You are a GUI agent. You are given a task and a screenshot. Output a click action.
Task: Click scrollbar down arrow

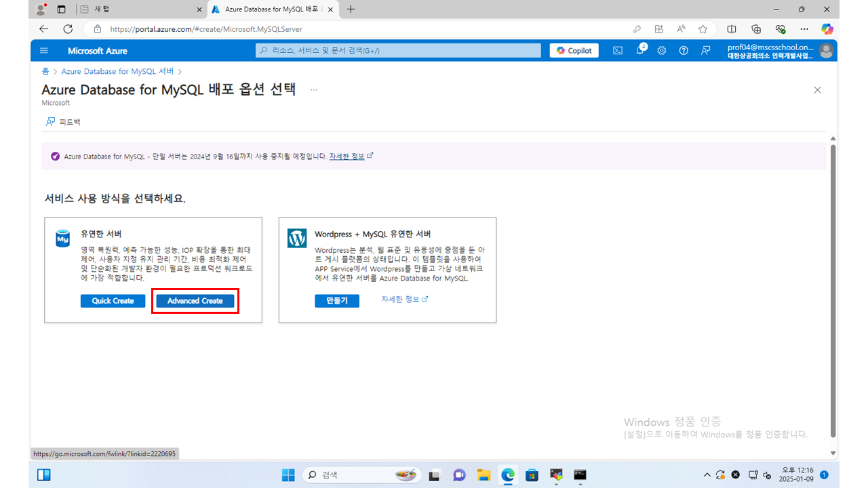tap(833, 453)
